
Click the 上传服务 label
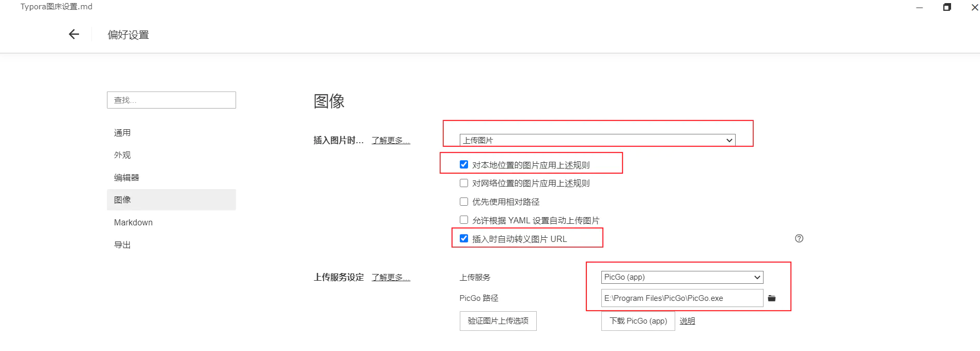click(475, 278)
